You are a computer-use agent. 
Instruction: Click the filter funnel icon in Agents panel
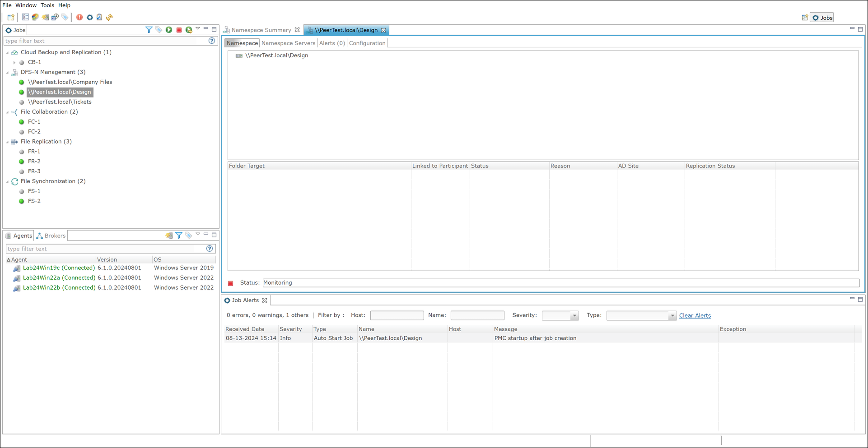pyautogui.click(x=179, y=236)
